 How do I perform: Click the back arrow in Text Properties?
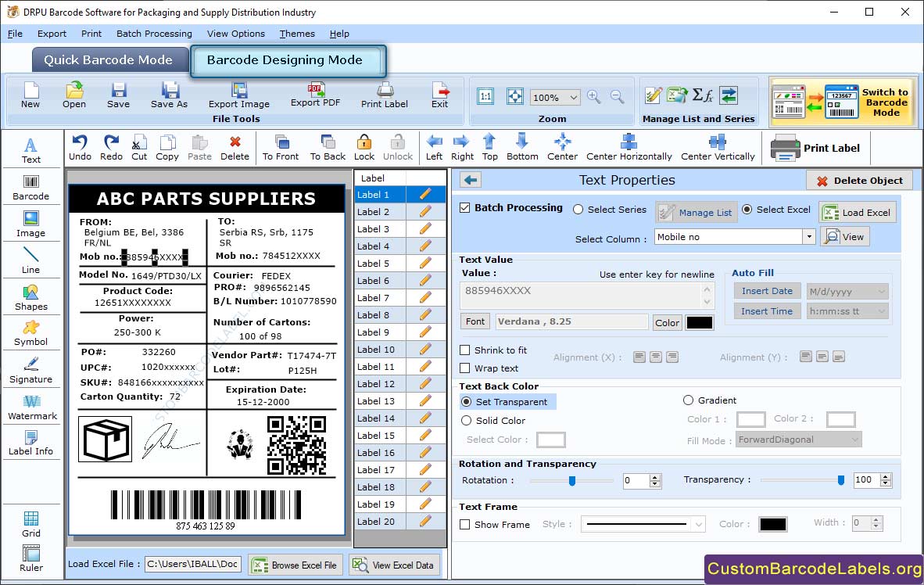(471, 180)
